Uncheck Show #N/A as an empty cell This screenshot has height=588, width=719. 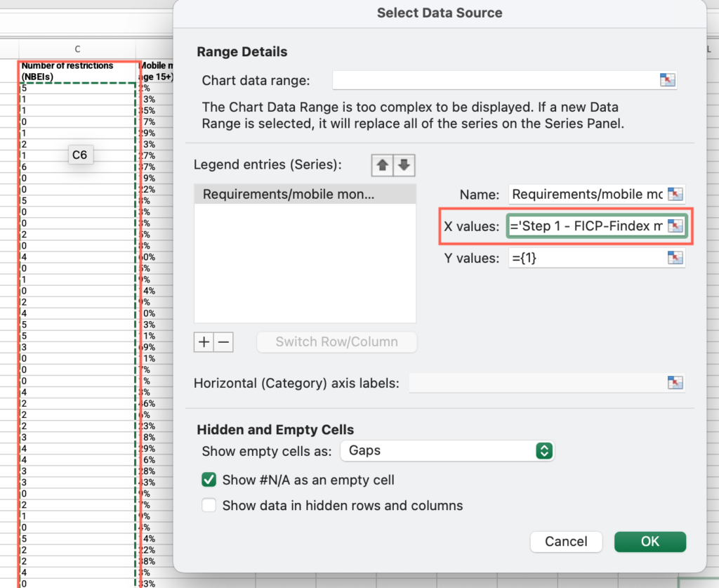[x=209, y=480]
